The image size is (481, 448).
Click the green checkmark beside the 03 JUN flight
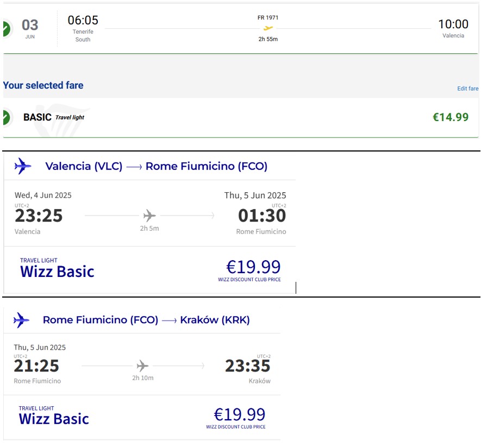(x=7, y=29)
